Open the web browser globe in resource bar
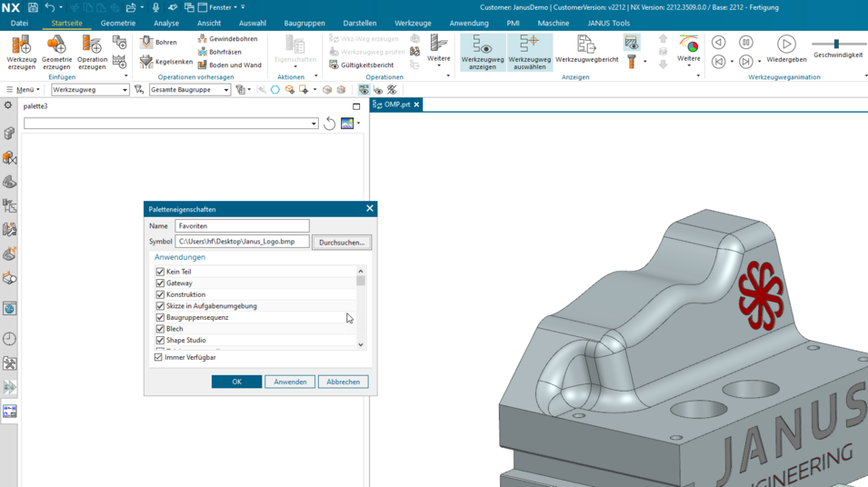 [x=9, y=308]
